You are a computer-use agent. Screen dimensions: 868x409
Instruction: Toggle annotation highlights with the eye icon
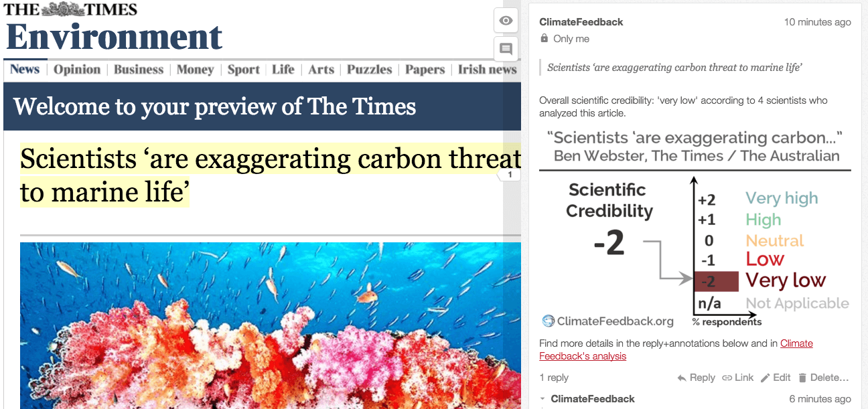click(506, 21)
